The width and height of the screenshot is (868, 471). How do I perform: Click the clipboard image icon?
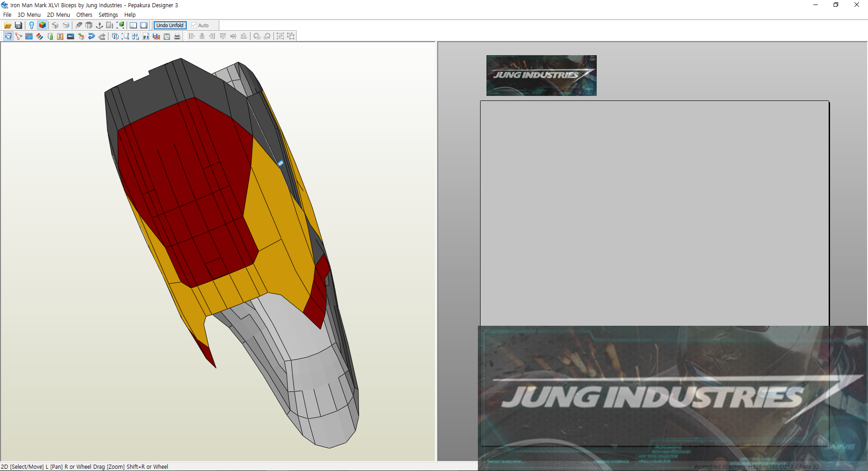coord(167,36)
